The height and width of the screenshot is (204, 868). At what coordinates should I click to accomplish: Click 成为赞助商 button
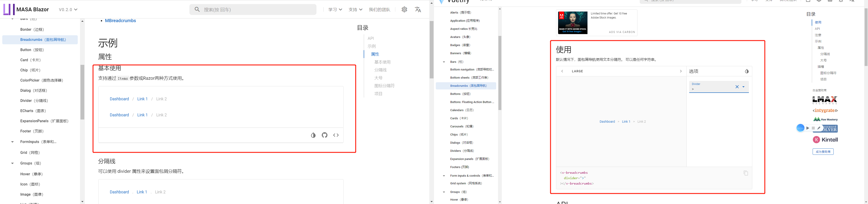(823, 152)
